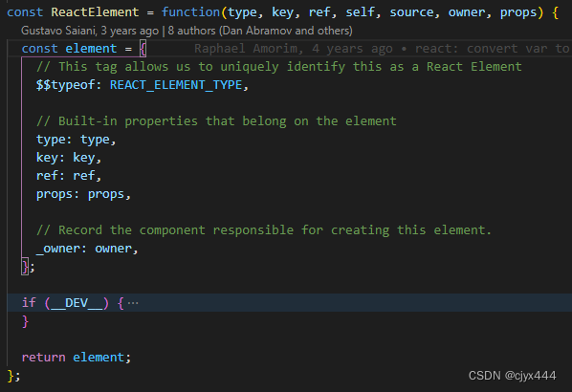The image size is (572, 392).
Task: Click the opening brace after element =
Action: [143, 49]
